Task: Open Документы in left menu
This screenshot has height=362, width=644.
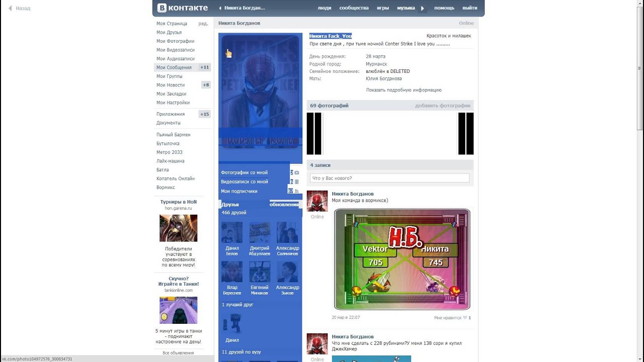Action: pos(169,123)
